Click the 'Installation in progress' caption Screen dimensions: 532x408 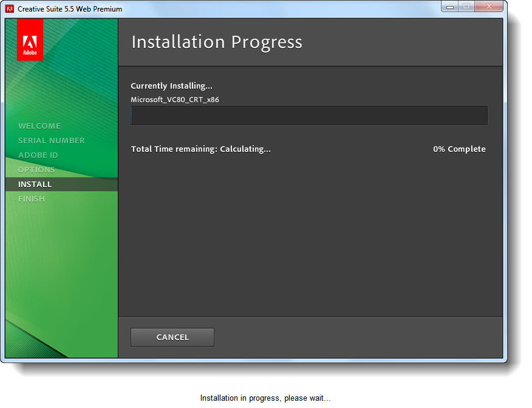(x=265, y=398)
